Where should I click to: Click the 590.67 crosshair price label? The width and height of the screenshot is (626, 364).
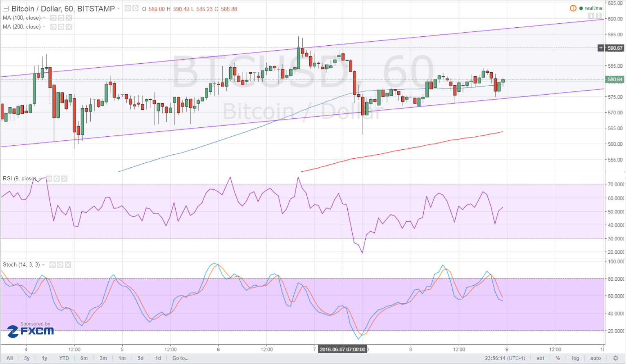pyautogui.click(x=615, y=48)
